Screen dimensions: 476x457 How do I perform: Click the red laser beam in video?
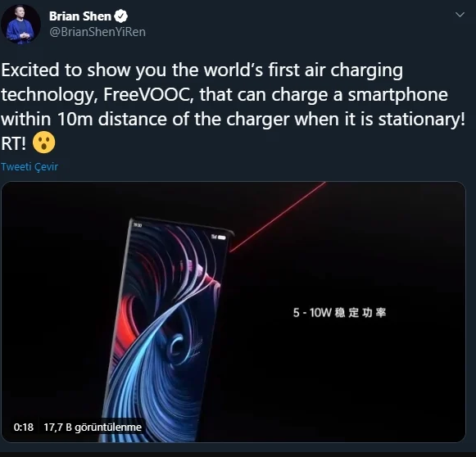pos(278,217)
